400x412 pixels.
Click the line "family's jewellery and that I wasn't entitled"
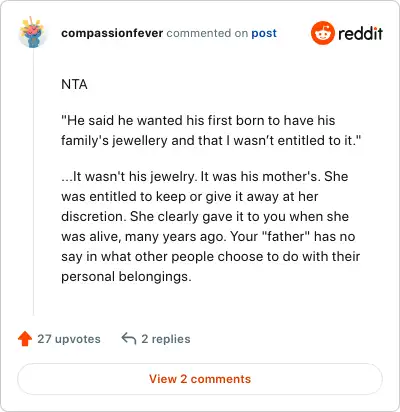(x=211, y=140)
